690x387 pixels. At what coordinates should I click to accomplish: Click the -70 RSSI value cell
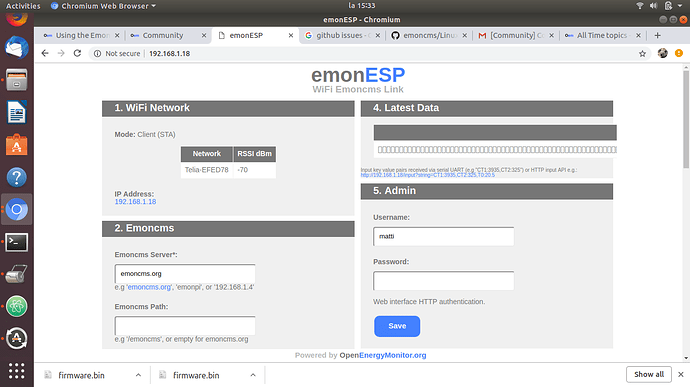pos(254,170)
